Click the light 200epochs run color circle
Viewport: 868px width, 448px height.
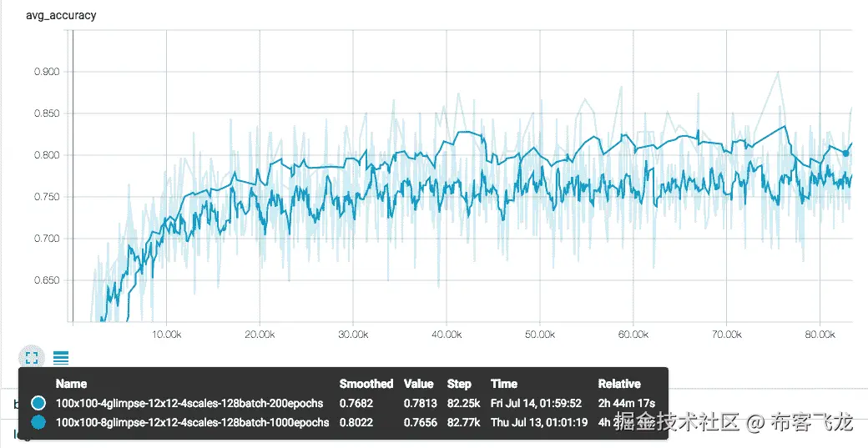[x=38, y=403]
